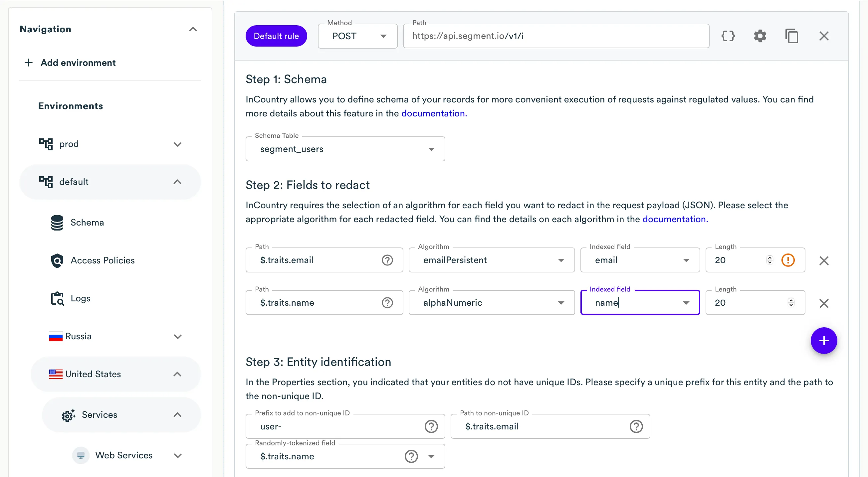Click Length stepper in name row

[x=791, y=302]
